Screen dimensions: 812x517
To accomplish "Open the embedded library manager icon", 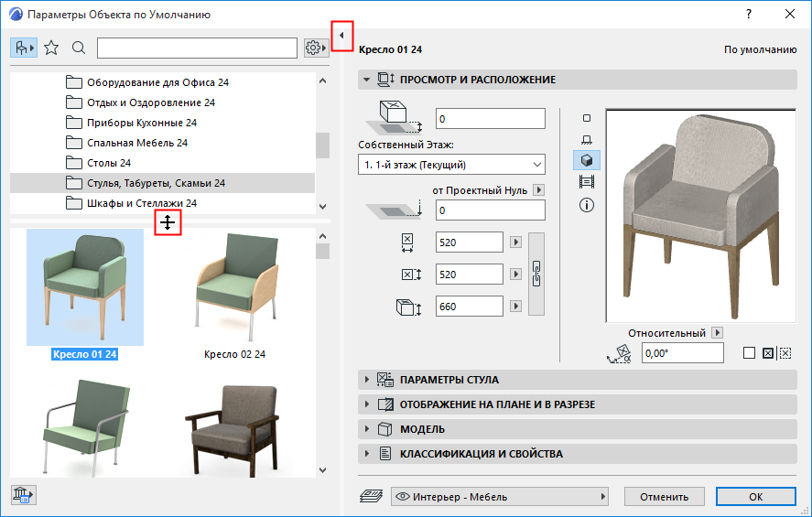I will (x=23, y=495).
